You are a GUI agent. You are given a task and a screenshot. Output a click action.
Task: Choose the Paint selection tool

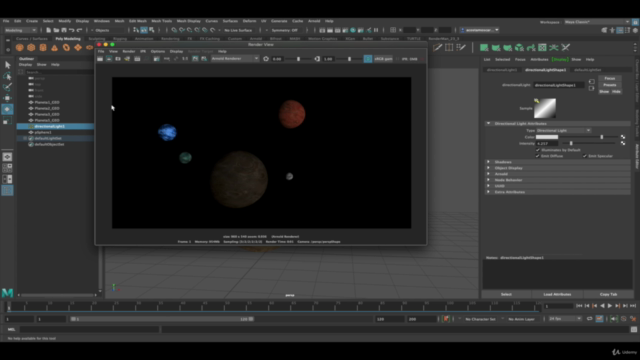click(7, 87)
